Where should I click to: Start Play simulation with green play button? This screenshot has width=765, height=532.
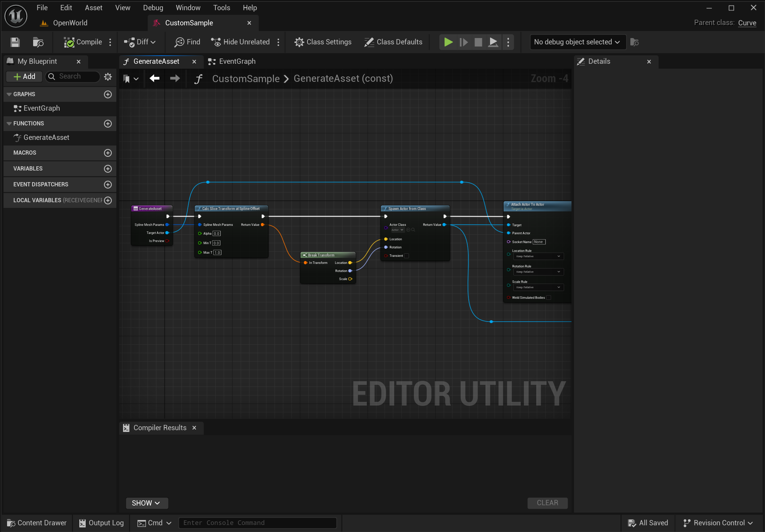coord(448,42)
